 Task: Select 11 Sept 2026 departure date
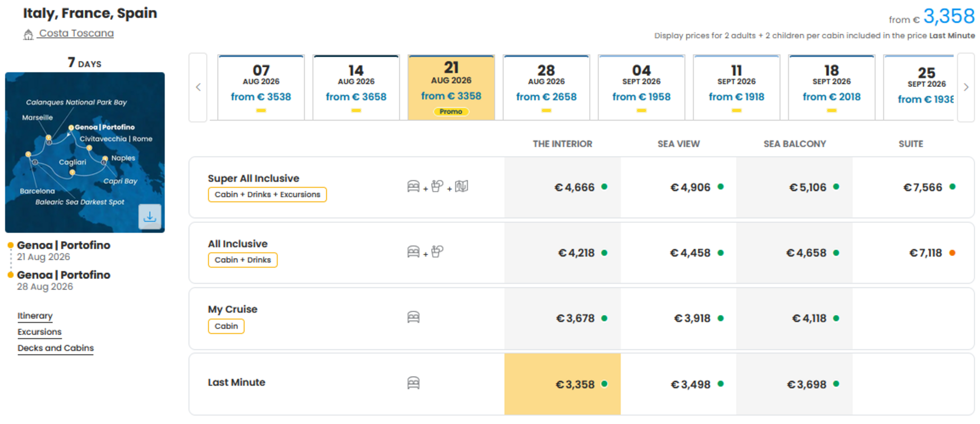[x=736, y=88]
